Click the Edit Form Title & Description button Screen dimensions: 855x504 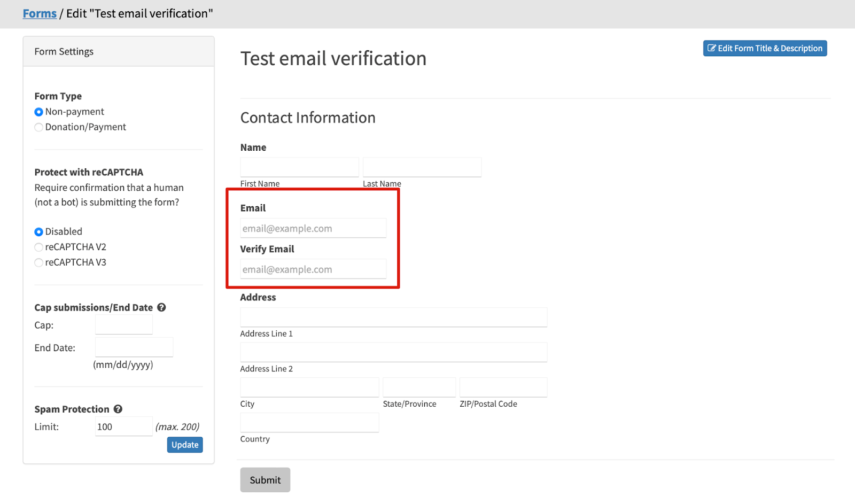[x=765, y=48]
